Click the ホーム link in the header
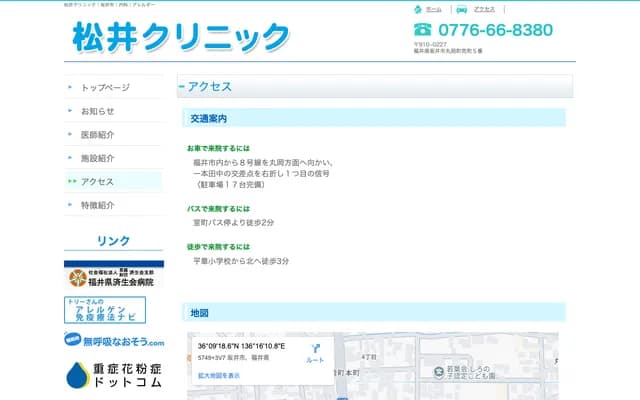The image size is (640, 400). 433,8
